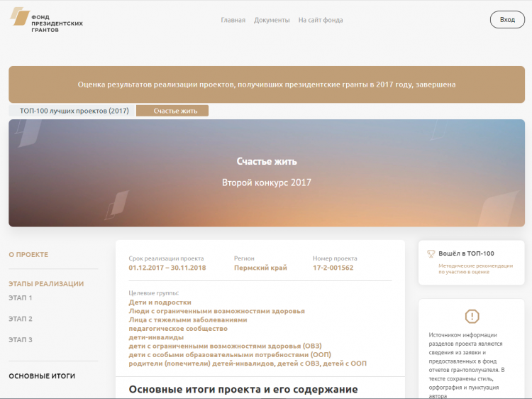Click the trophy icon beside Вошёл в ТОП-100

(x=431, y=253)
